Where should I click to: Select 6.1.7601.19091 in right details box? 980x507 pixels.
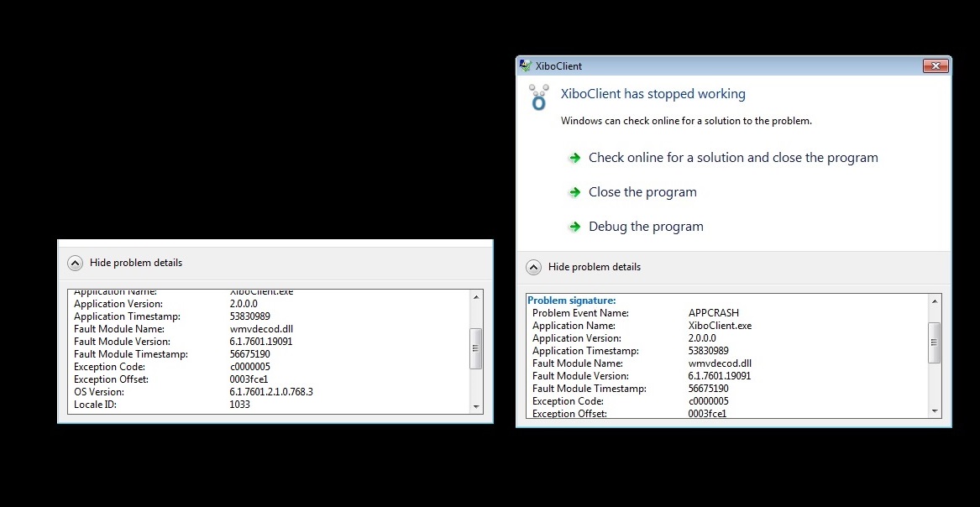[x=720, y=376]
